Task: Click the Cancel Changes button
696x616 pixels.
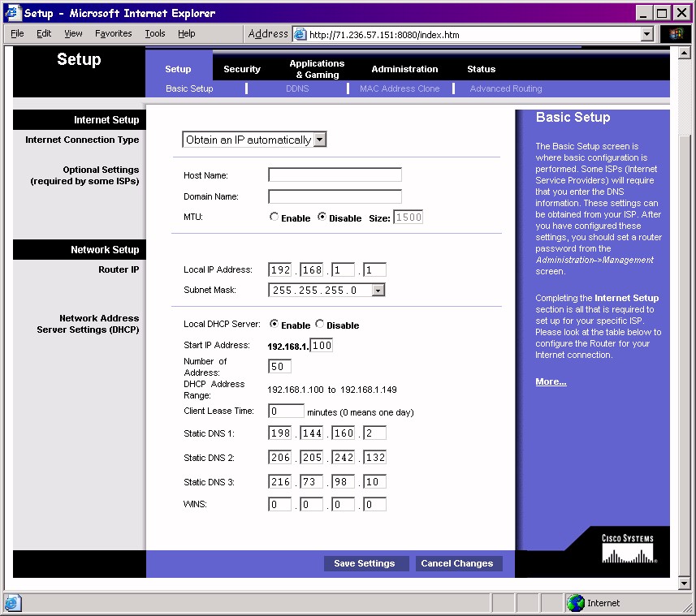Action: (x=456, y=563)
